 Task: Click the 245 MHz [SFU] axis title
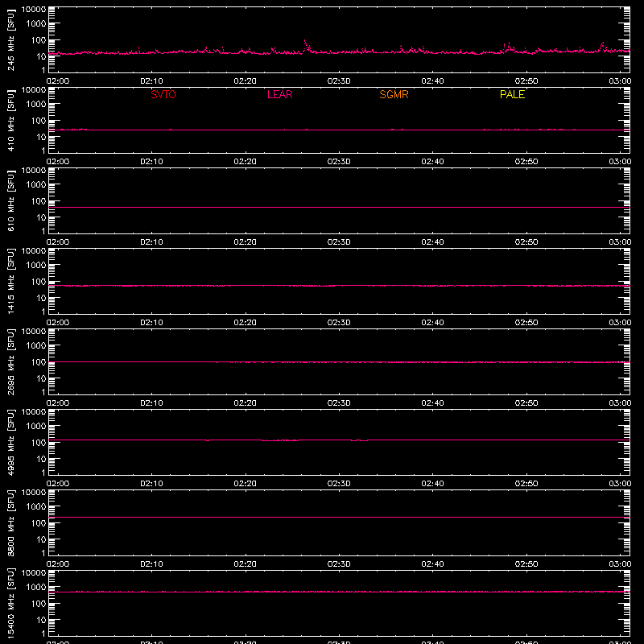pos(11,39)
